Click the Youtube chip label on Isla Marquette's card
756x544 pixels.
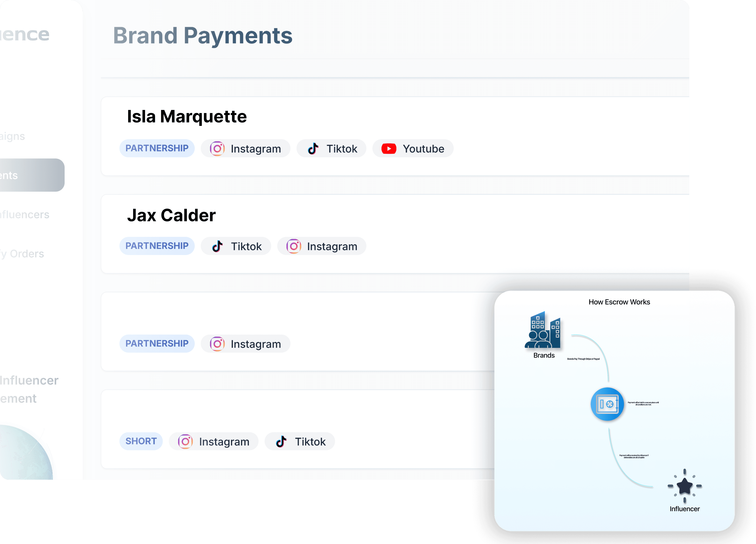point(423,148)
